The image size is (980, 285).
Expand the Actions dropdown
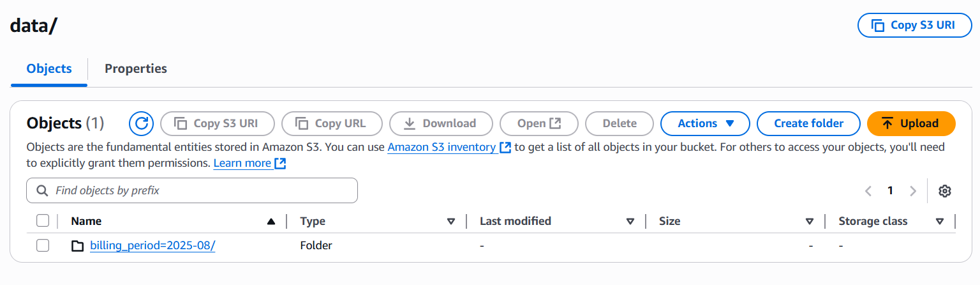click(705, 123)
